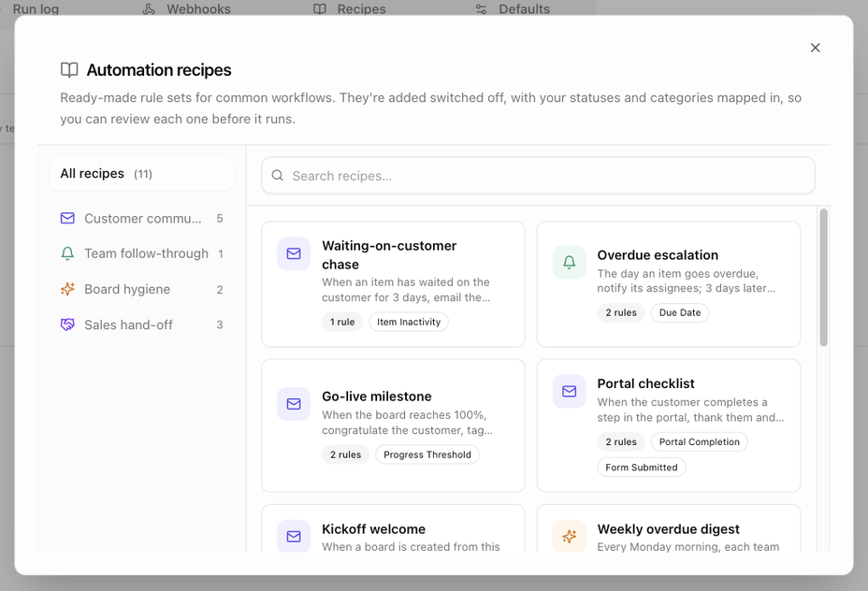
Task: Click the Portal checklist envelope icon
Action: click(x=569, y=391)
